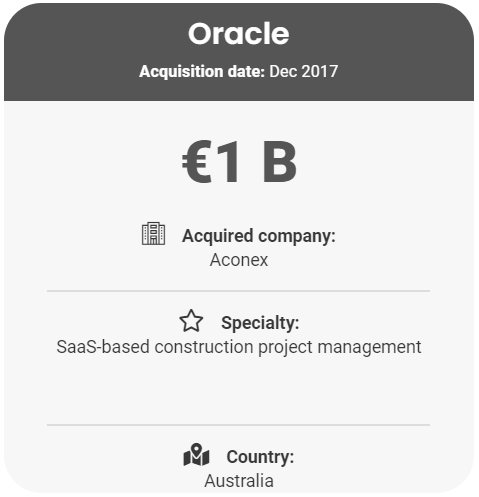Image resolution: width=479 pixels, height=497 pixels.
Task: Click the star icon next to Specialty
Action: pyautogui.click(x=191, y=321)
